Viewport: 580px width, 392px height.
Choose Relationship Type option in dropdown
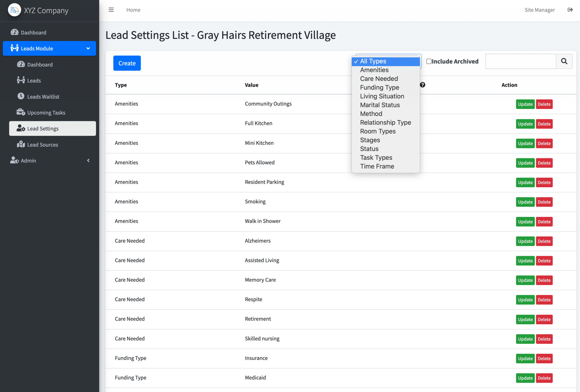coord(385,122)
